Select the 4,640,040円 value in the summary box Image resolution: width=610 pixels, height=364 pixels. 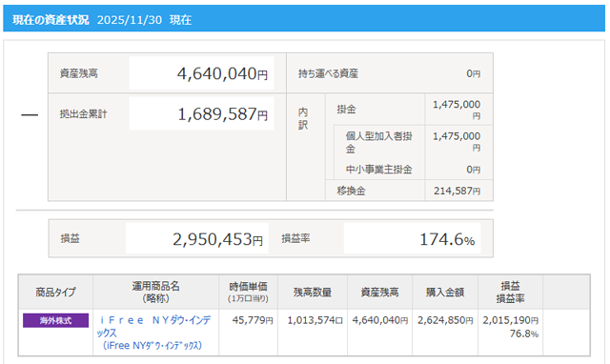[x=222, y=73]
